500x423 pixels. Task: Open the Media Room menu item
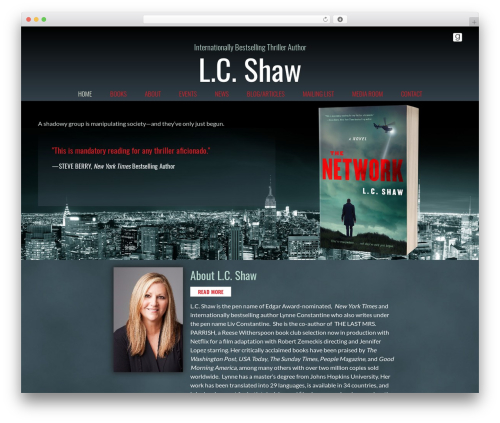point(367,94)
